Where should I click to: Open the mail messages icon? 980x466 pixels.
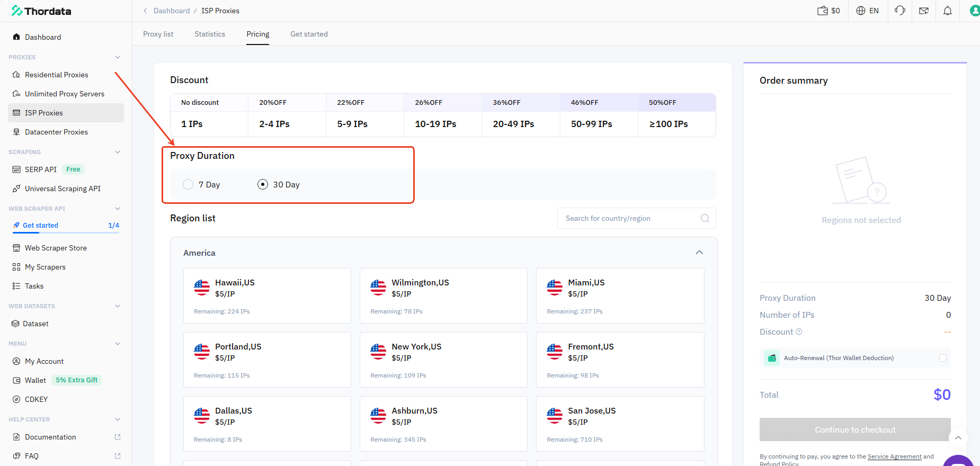click(924, 11)
